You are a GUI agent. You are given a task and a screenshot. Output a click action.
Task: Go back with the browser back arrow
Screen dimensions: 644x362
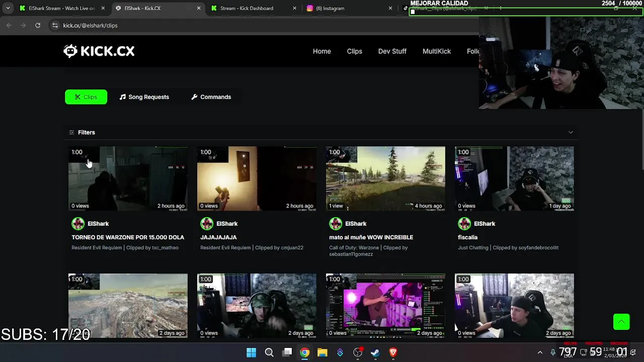pos(9,25)
